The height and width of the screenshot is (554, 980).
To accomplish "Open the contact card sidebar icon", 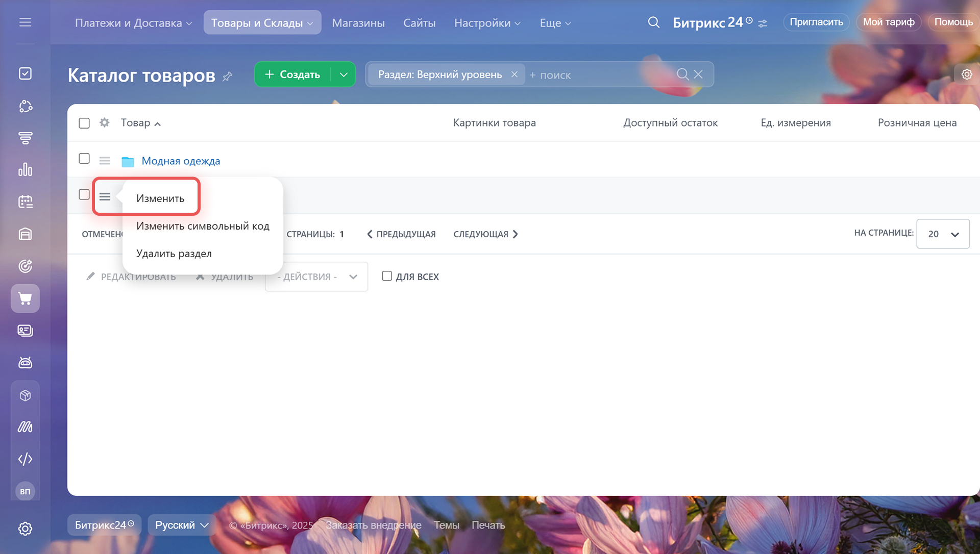I will 25,331.
